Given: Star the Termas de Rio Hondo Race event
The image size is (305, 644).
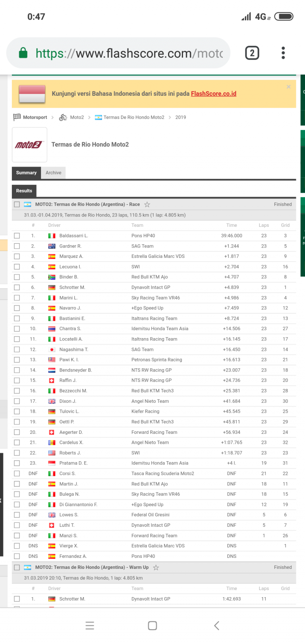Looking at the screenshot, I should (147, 205).
